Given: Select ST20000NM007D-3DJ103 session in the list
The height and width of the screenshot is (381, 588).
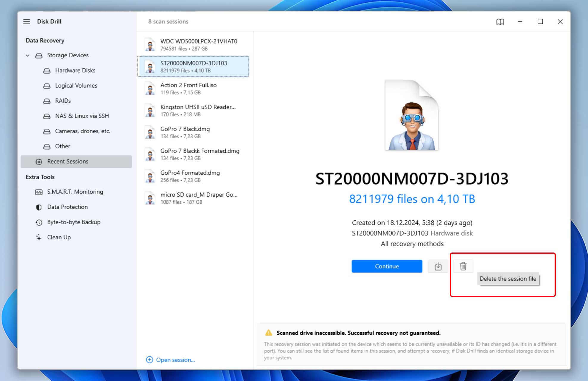Looking at the screenshot, I should pos(193,66).
